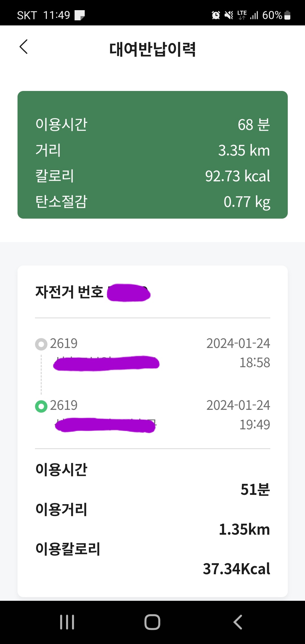Tap the battery 60% indicator
305x644 pixels.
(276, 15)
